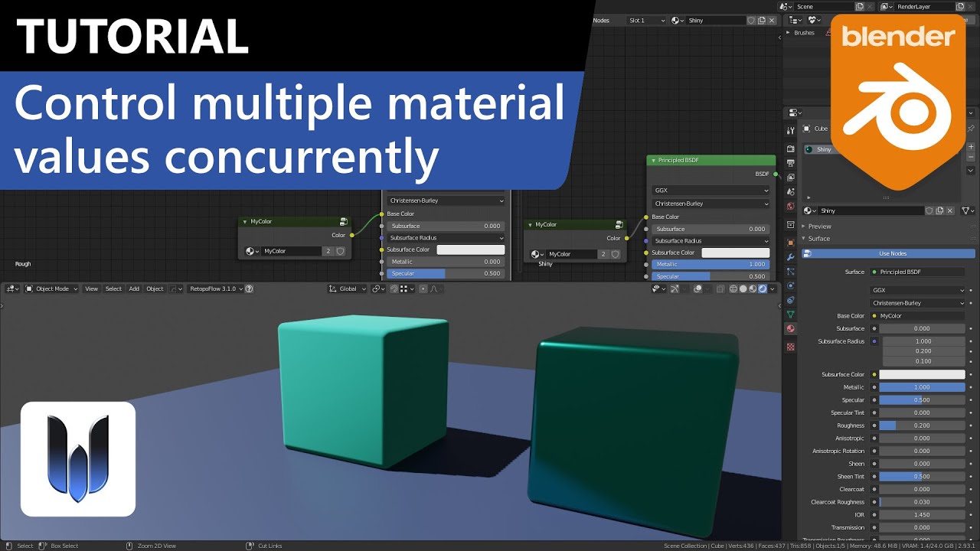Open the World properties tab

791,206
